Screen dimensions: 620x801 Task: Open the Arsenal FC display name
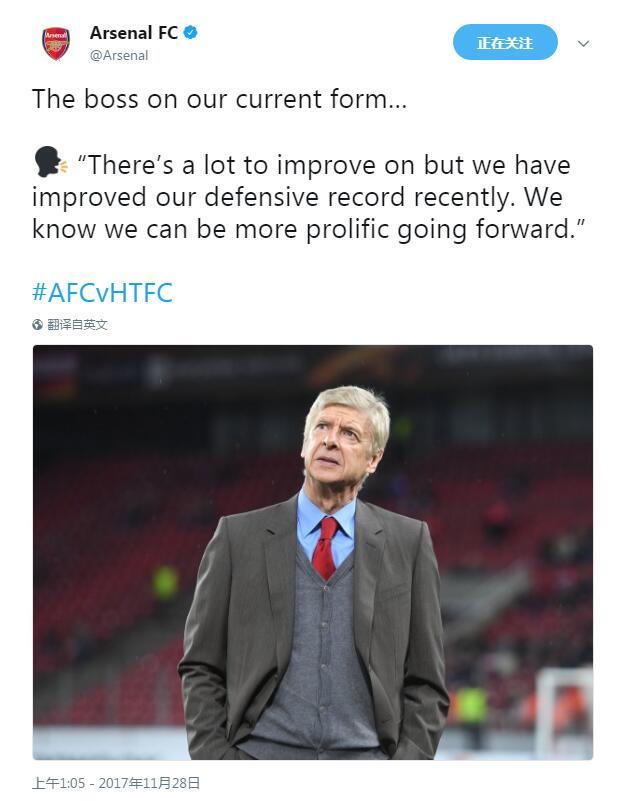133,33
